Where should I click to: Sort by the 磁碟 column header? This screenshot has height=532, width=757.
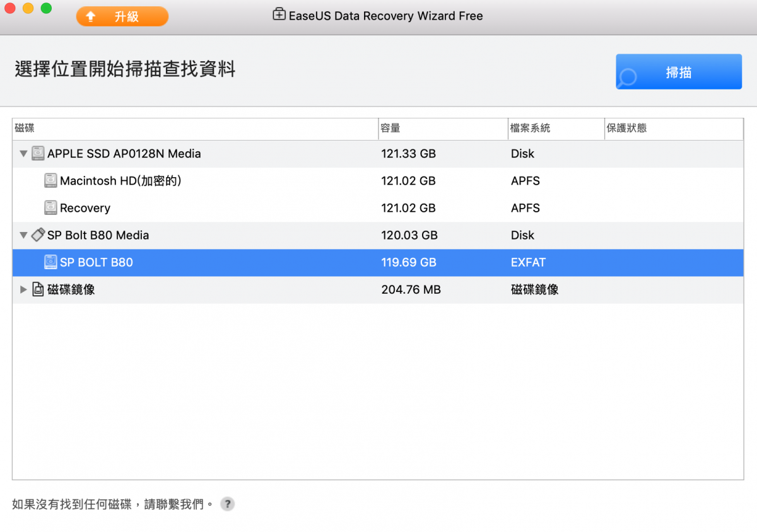[195, 129]
